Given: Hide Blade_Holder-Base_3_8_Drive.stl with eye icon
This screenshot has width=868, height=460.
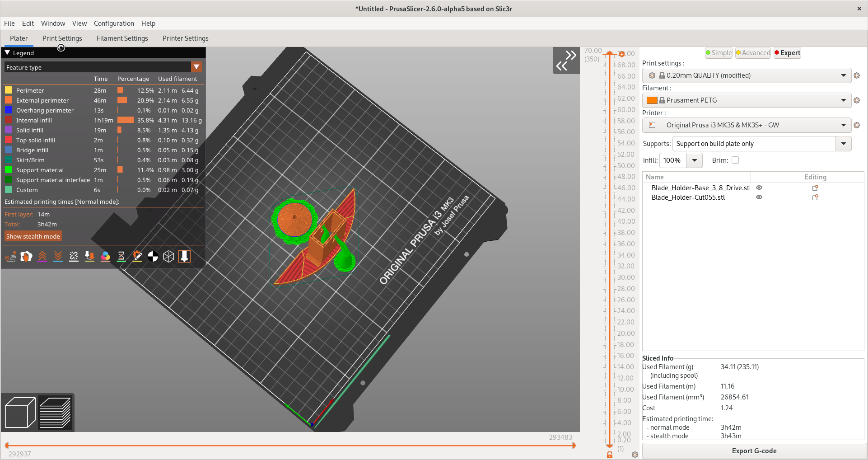Looking at the screenshot, I should point(759,188).
